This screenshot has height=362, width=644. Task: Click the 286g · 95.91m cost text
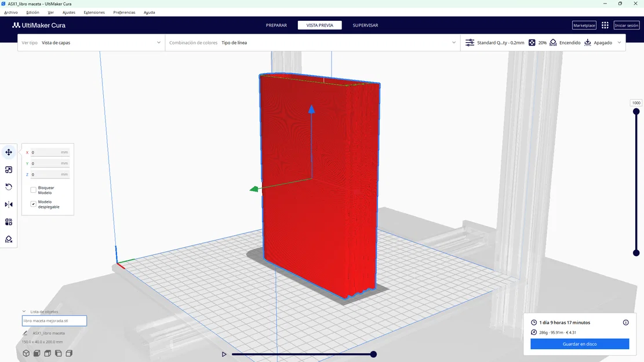pos(558,332)
